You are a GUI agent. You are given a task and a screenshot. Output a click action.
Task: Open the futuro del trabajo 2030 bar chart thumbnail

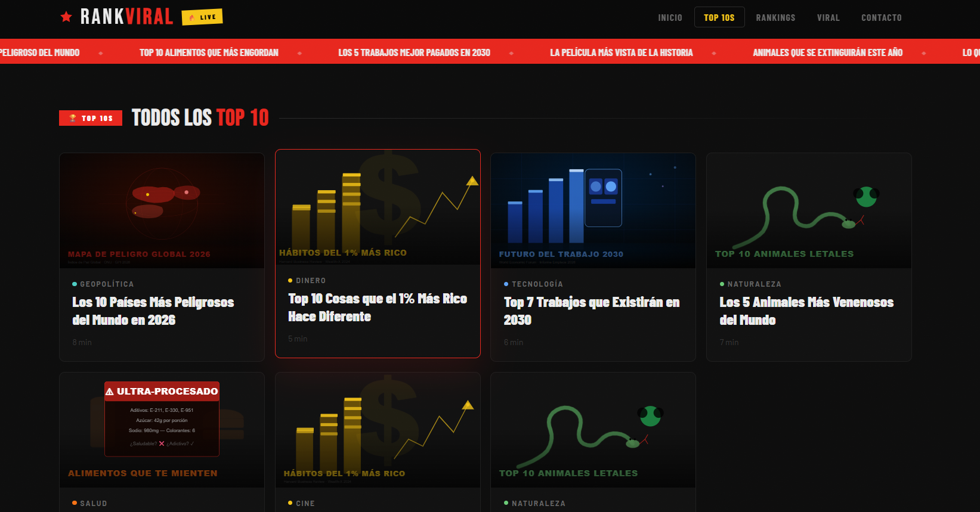593,210
